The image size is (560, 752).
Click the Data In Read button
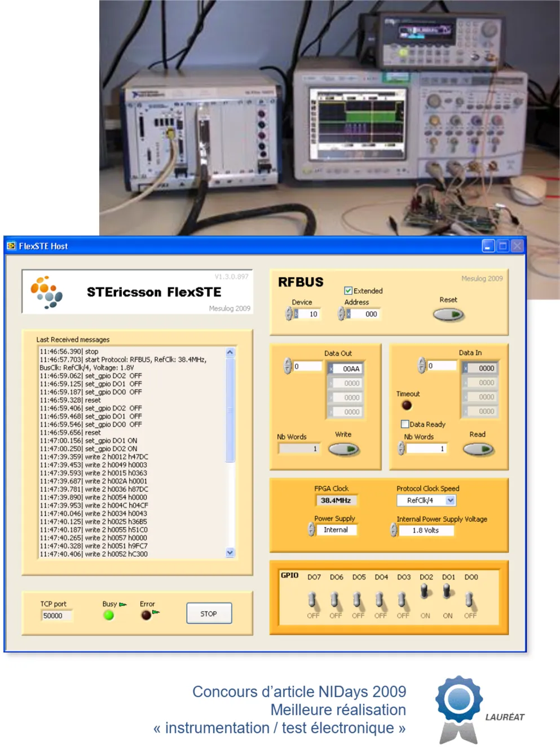(x=478, y=449)
